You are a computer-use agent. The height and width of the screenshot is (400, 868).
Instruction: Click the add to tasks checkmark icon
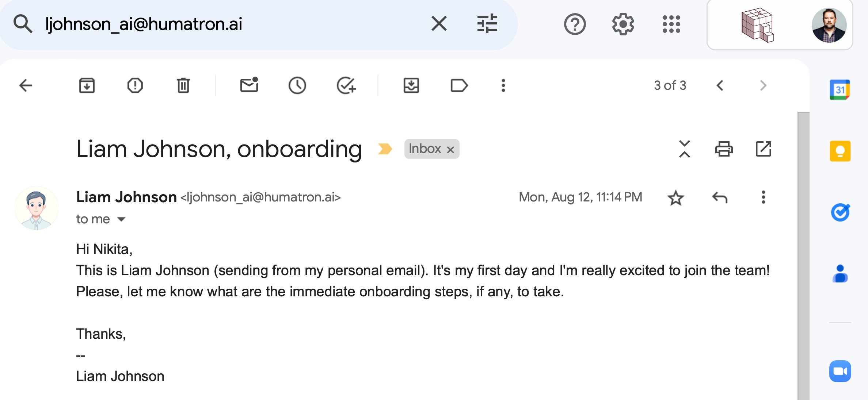[x=346, y=86]
